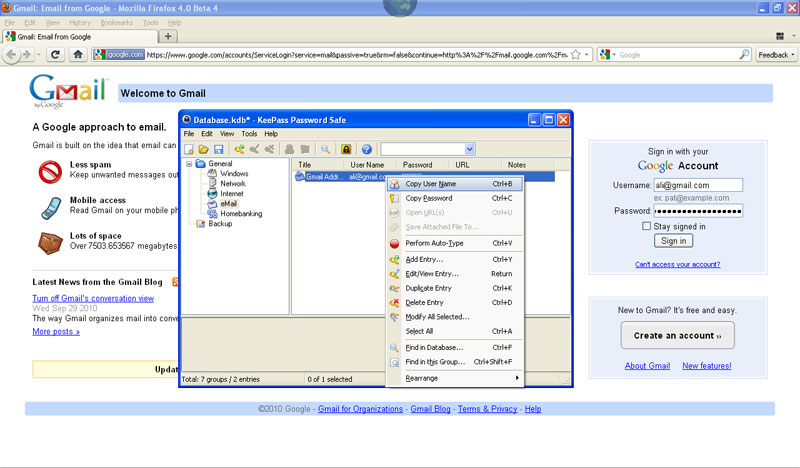Click Firefox Feedback dropdown button
The image size is (800, 468).
(x=776, y=55)
